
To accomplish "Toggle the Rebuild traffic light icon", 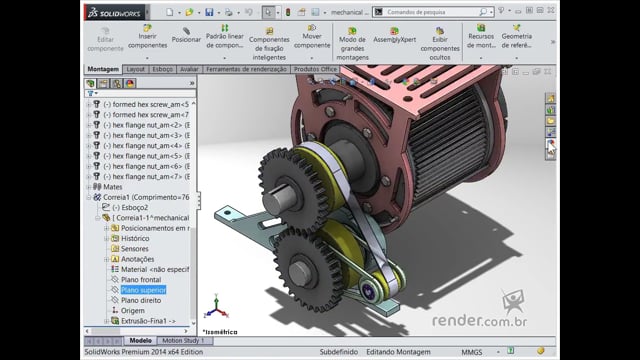I will [288, 12].
